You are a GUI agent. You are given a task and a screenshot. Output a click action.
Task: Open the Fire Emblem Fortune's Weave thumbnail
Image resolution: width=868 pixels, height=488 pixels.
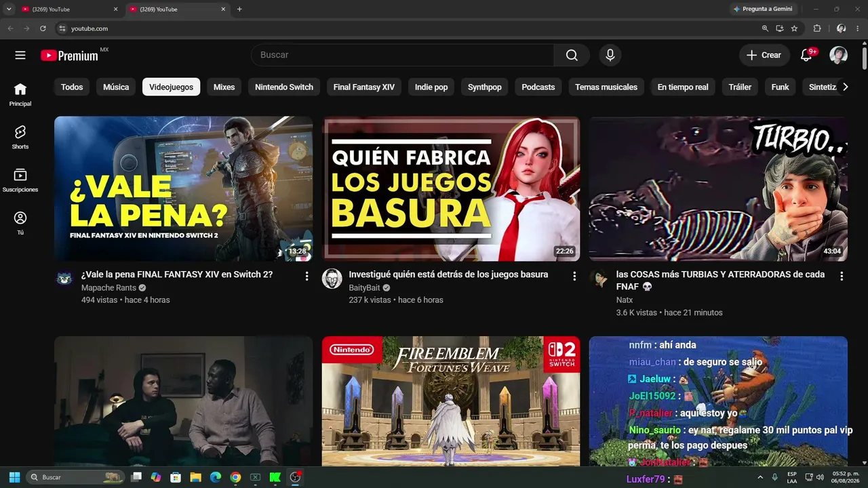[x=451, y=401]
